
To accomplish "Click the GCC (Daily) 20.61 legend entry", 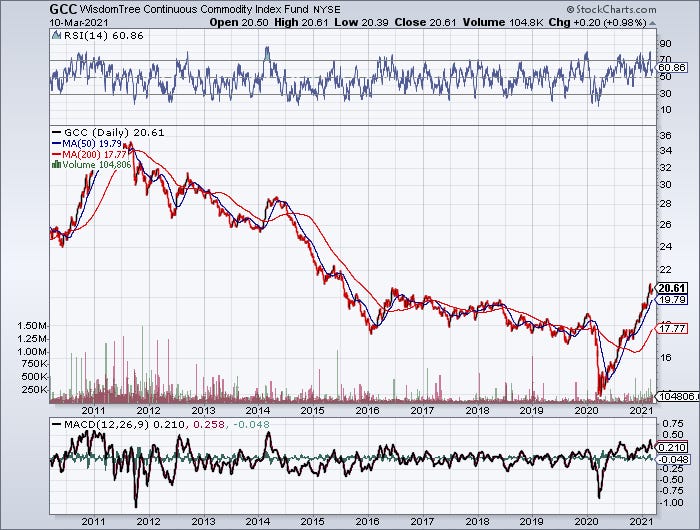I will tap(114, 133).
